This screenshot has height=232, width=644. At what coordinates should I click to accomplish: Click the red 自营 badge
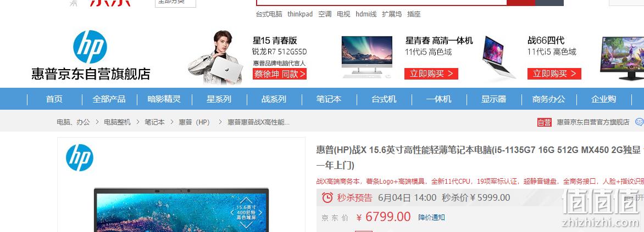click(x=544, y=122)
